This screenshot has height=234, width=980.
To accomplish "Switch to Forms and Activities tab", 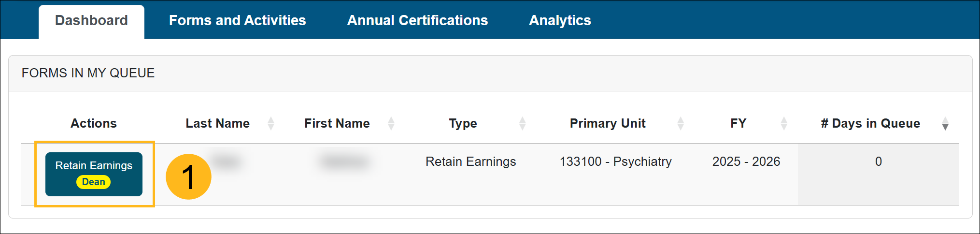I will pos(237,21).
